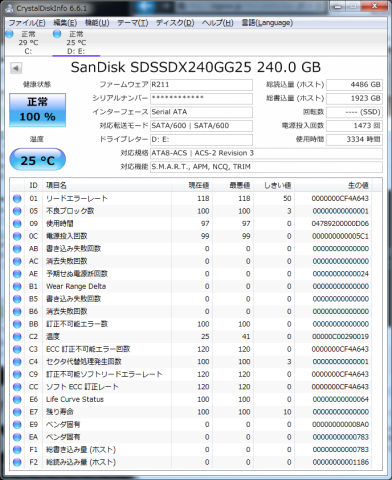Select the 総書き込み量 (ホスト) row name

coord(81,450)
